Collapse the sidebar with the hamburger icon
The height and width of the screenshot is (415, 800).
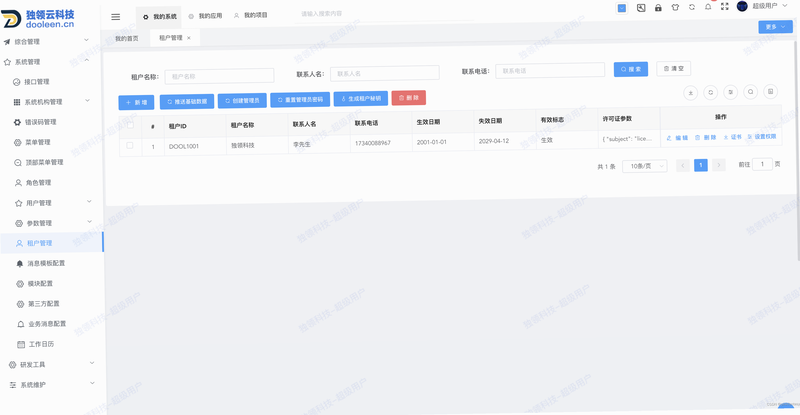pyautogui.click(x=116, y=17)
